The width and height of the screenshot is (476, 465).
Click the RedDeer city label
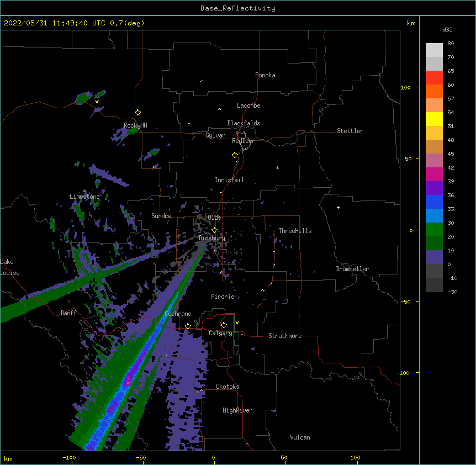[x=243, y=141]
